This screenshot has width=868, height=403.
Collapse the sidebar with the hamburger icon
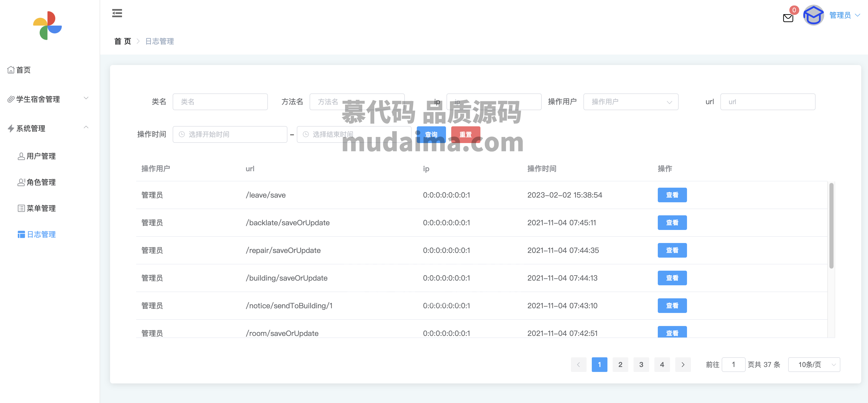(117, 13)
